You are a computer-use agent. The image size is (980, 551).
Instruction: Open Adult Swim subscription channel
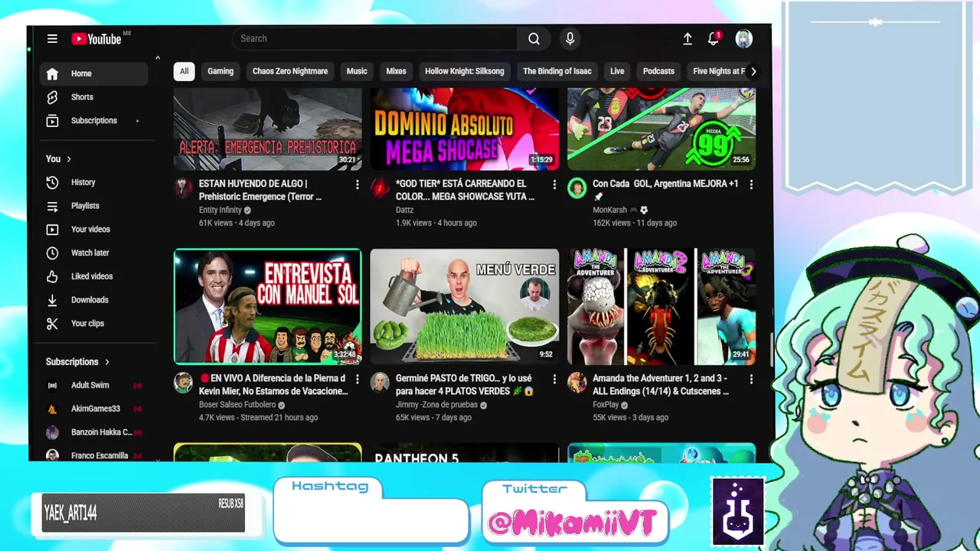[x=93, y=386]
